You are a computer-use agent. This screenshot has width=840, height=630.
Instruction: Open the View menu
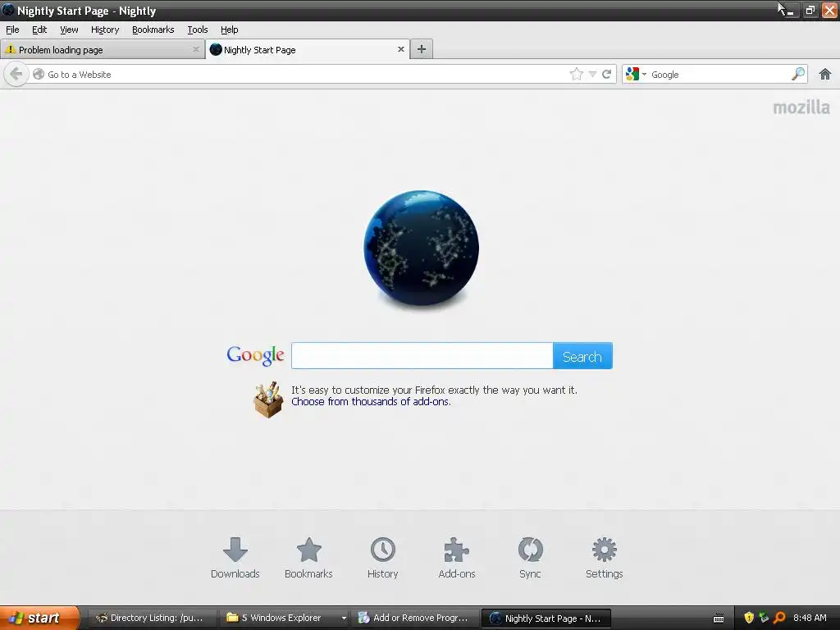click(69, 30)
